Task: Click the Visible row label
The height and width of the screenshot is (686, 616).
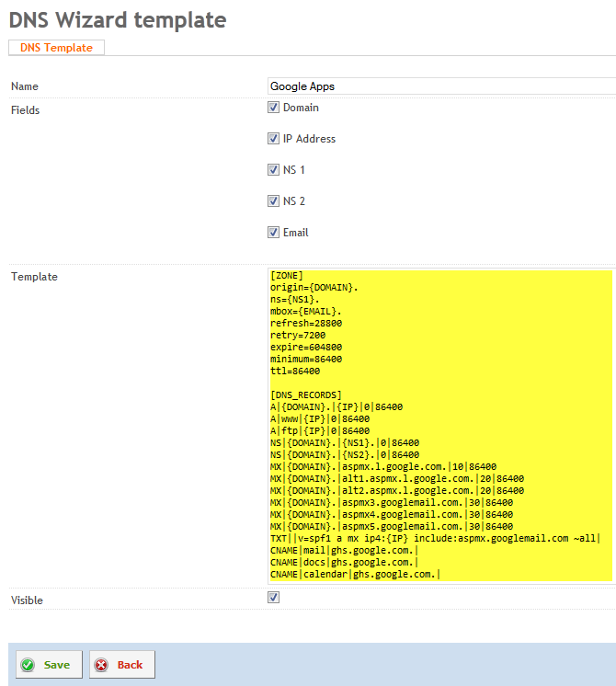Action: point(27,600)
